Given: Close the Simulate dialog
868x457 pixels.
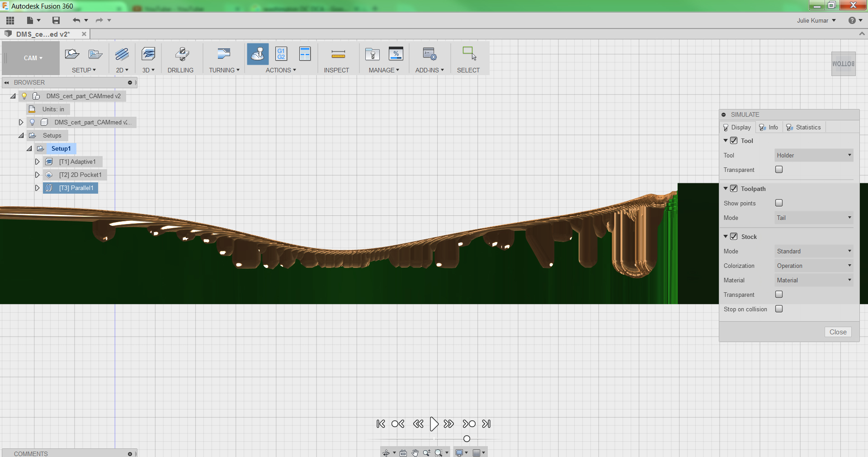Looking at the screenshot, I should tap(838, 332).
